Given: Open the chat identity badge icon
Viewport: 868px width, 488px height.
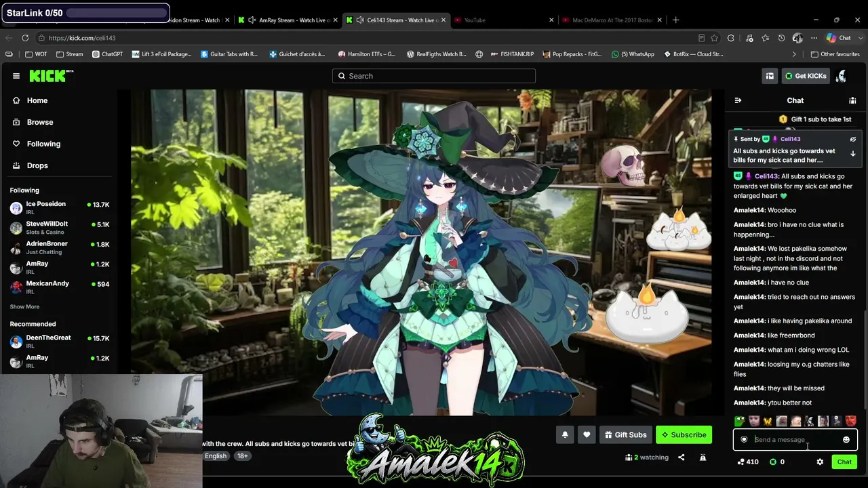Looking at the screenshot, I should click(x=744, y=439).
